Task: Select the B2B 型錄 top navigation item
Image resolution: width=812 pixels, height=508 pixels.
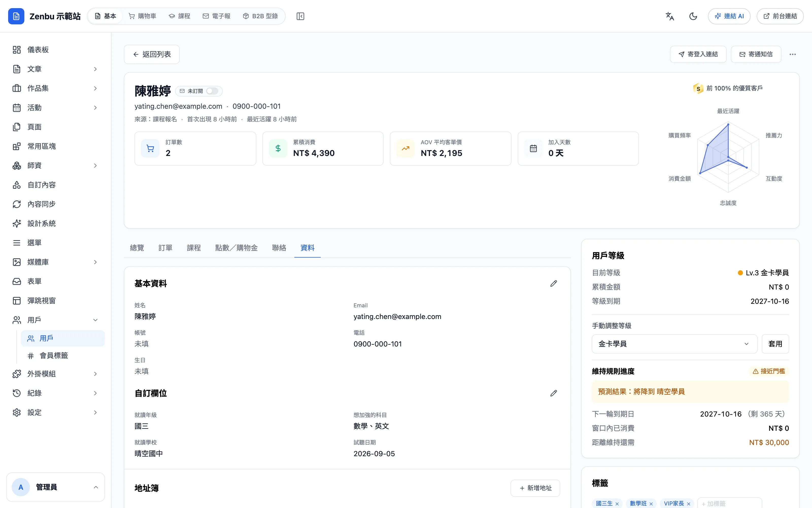Action: (x=260, y=16)
